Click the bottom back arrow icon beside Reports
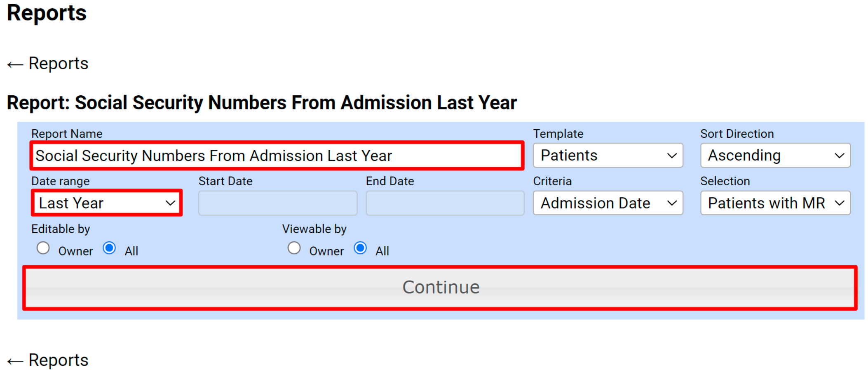 (15, 360)
